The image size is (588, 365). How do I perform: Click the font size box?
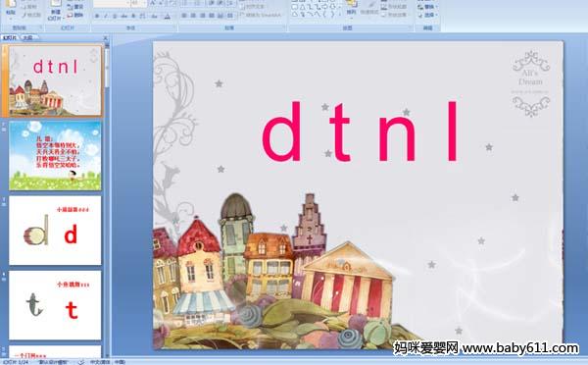[x=139, y=3]
